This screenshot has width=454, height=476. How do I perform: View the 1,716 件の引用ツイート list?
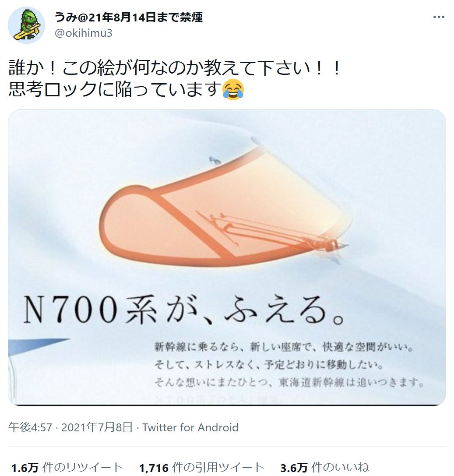202,467
